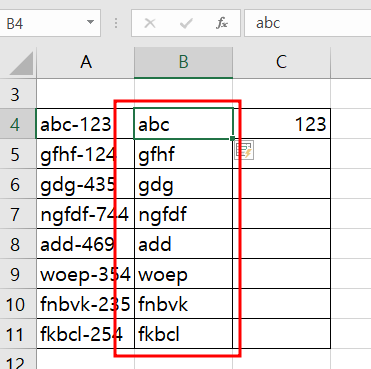Select cell containing ngfdf-744
Screen dimensions: 371x369
coord(85,214)
